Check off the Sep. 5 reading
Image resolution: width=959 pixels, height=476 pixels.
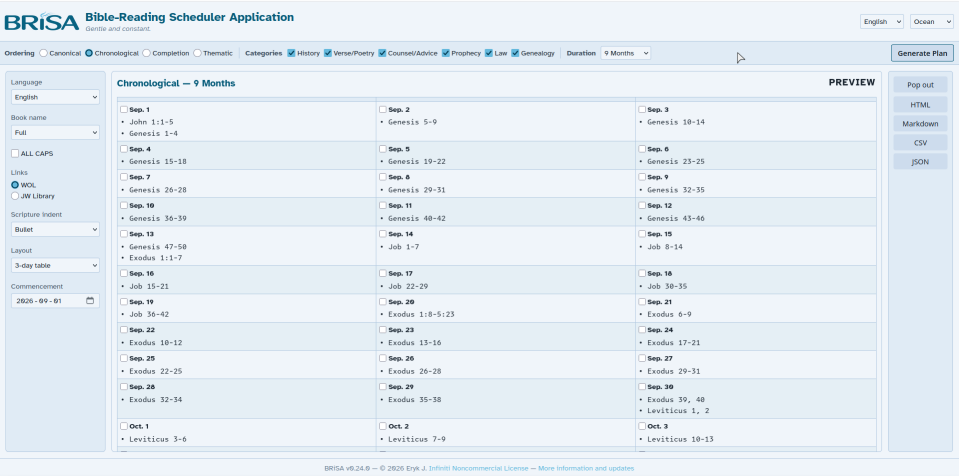[383, 149]
